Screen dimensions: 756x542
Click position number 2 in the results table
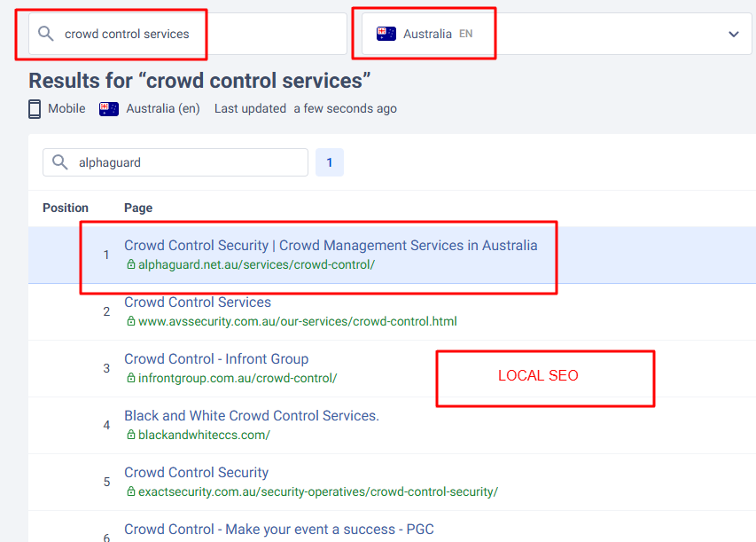106,311
